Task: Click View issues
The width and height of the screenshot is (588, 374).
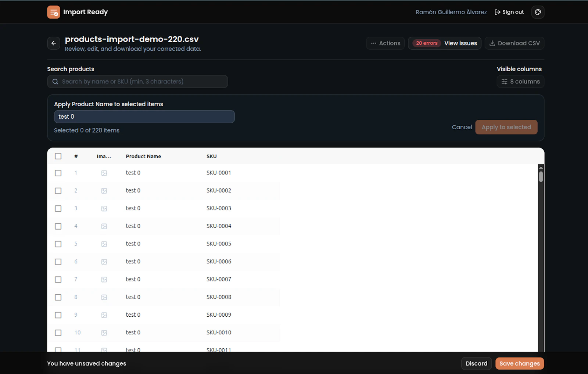Action: [x=460, y=43]
